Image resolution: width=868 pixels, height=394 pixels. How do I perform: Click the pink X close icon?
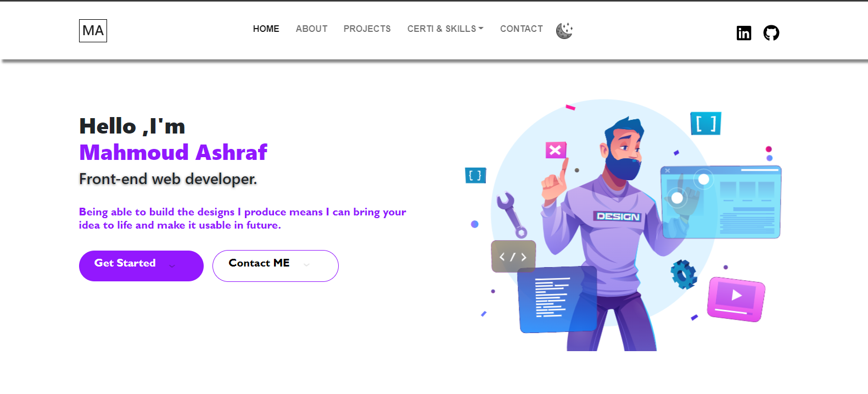pos(555,150)
